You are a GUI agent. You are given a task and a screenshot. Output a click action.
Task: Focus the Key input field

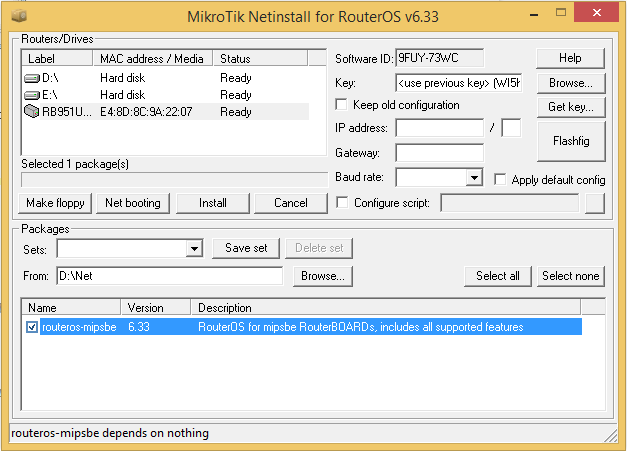coord(459,83)
